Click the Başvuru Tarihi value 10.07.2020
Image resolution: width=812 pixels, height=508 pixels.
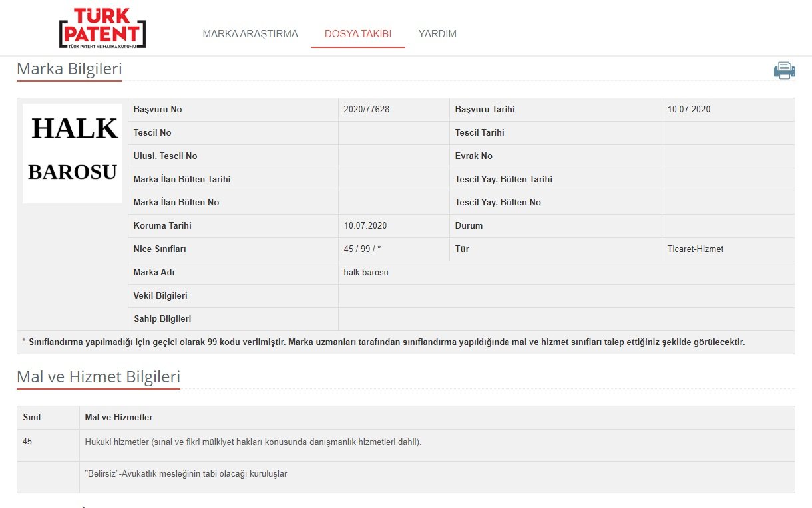689,110
